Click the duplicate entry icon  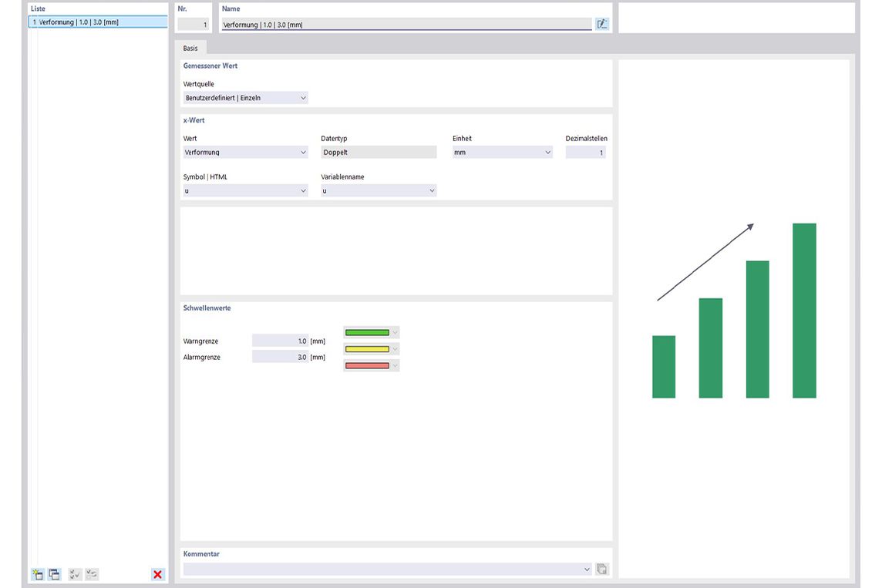tap(54, 574)
